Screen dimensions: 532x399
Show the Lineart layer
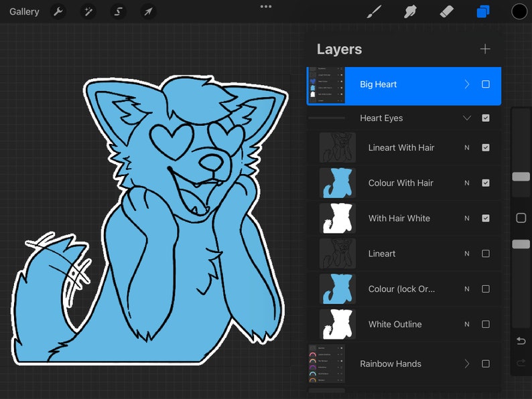486,254
